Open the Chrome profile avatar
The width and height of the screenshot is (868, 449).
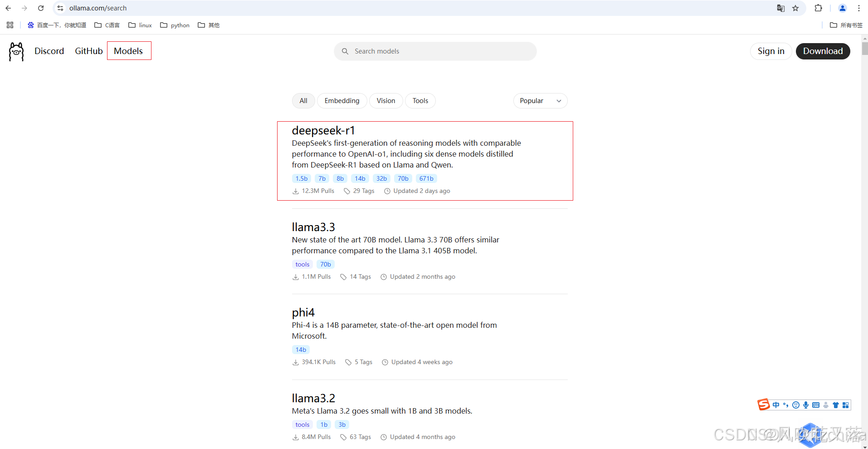tap(843, 8)
